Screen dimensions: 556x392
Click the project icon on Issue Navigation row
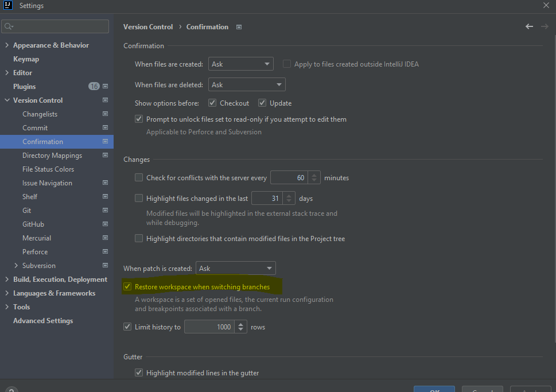pos(106,183)
